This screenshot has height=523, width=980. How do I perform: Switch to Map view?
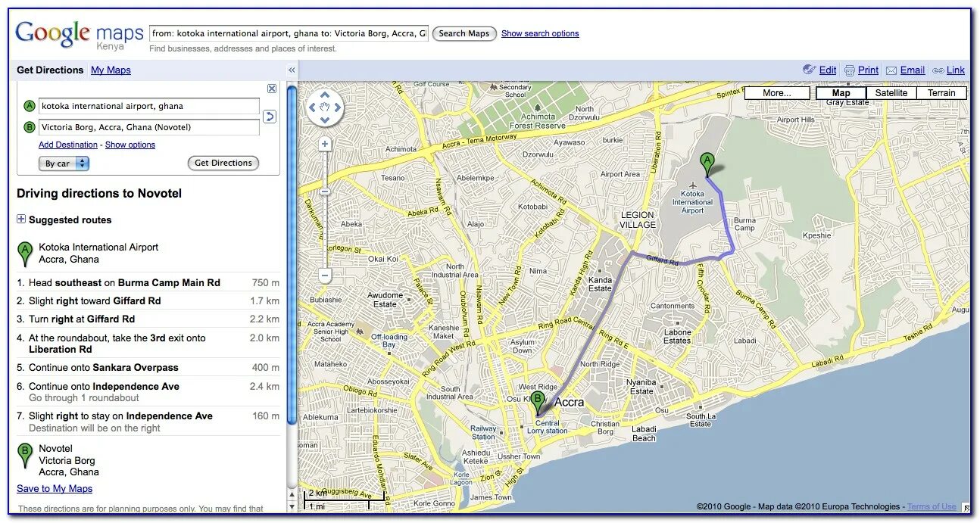(841, 93)
